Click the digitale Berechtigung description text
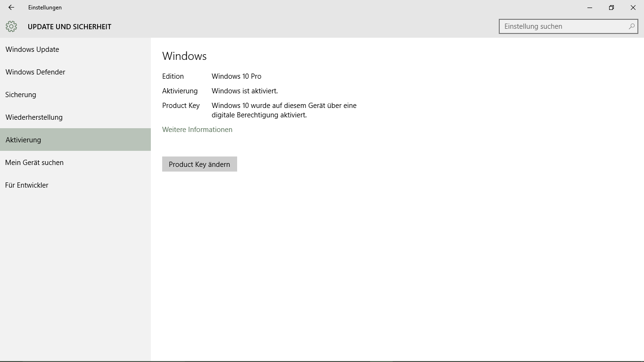Viewport: 644px width, 362px height. coord(284,110)
